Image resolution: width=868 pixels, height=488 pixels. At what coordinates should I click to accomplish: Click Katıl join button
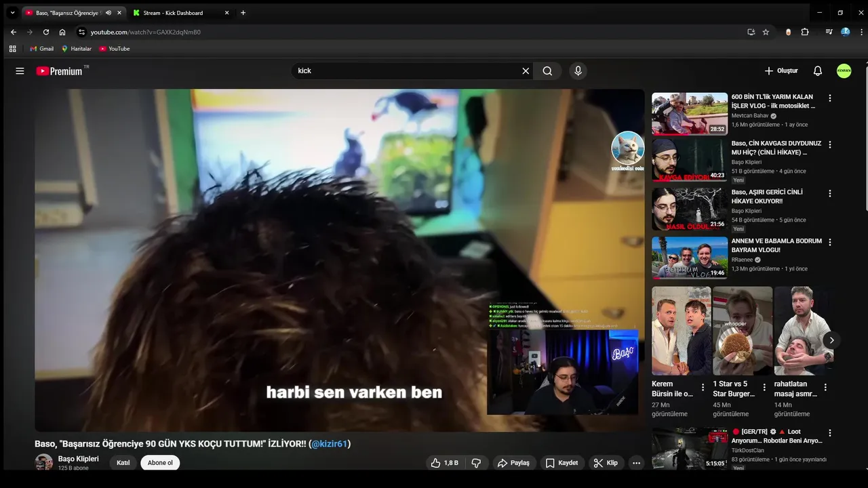click(x=123, y=463)
